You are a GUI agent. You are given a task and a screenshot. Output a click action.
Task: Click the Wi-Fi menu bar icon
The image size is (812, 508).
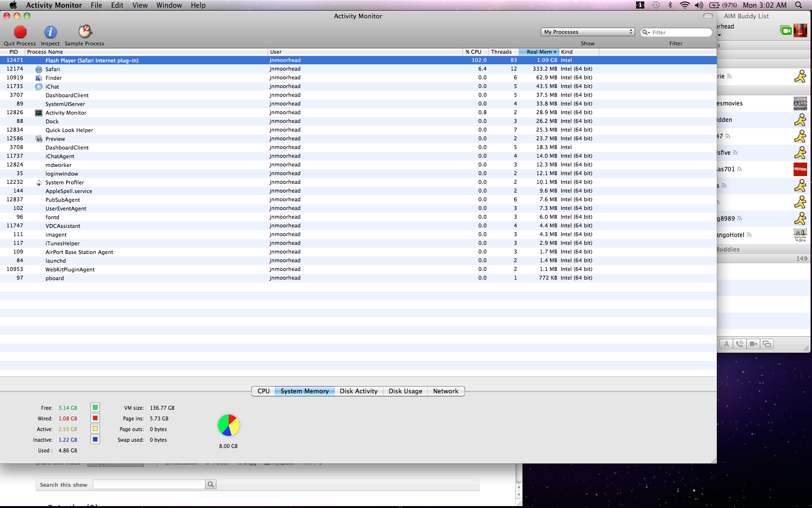point(684,5)
